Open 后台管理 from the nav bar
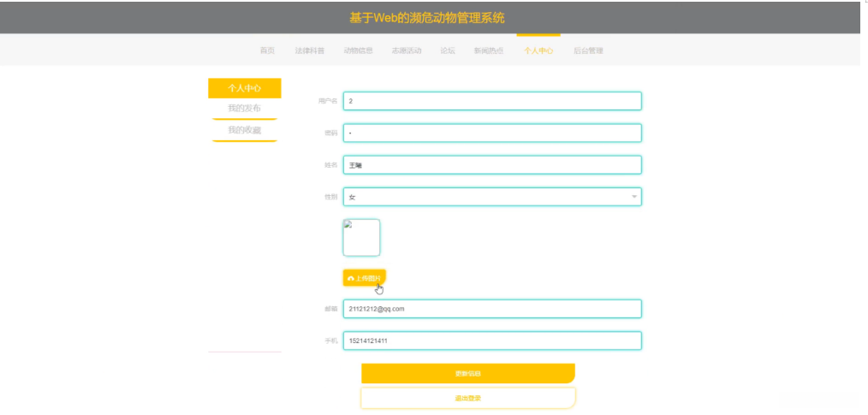Image resolution: width=868 pixels, height=415 pixels. (588, 50)
